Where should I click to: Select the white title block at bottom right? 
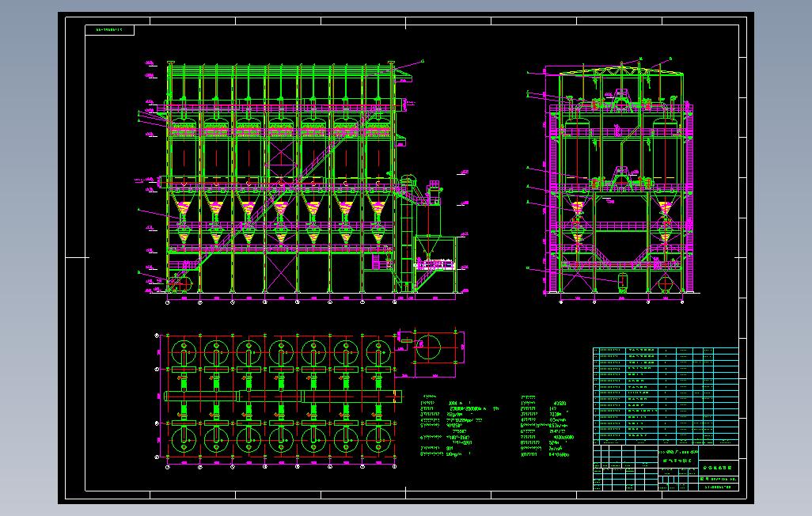pos(666,468)
